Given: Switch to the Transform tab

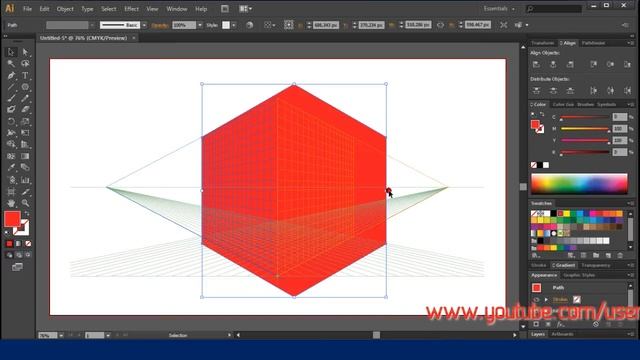Looking at the screenshot, I should [542, 43].
